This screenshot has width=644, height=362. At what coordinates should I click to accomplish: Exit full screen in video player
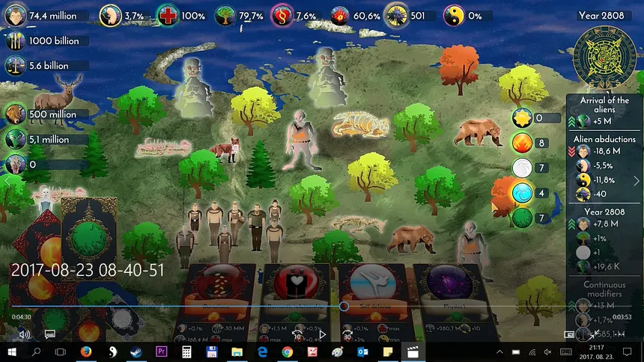click(595, 335)
